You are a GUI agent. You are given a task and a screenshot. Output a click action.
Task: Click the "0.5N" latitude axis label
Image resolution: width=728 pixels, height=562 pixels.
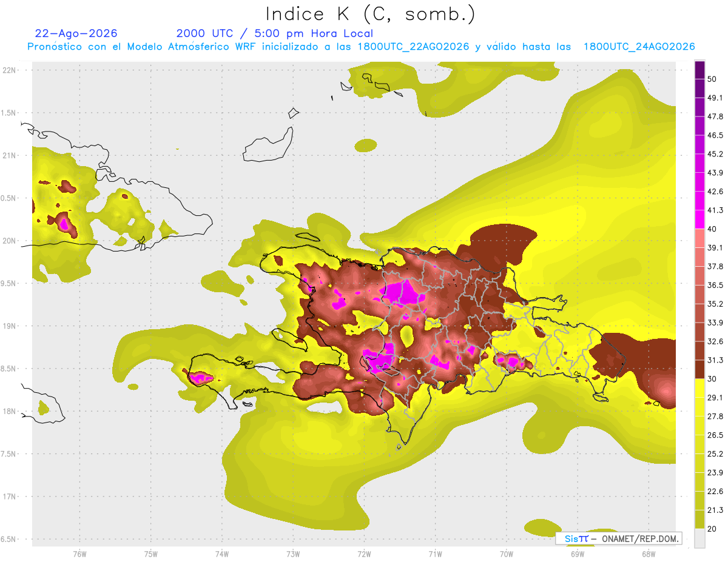[9, 198]
